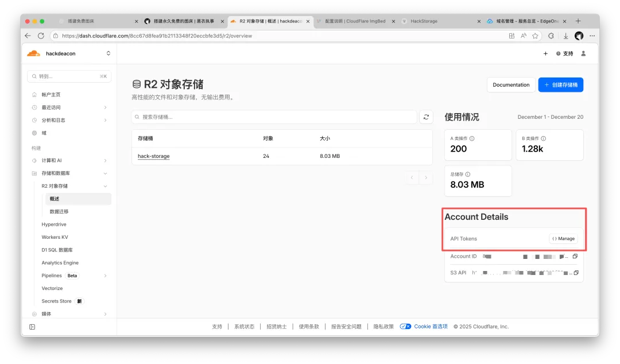The width and height of the screenshot is (620, 364).
Task: Open 域 in sidebar
Action: 44,133
